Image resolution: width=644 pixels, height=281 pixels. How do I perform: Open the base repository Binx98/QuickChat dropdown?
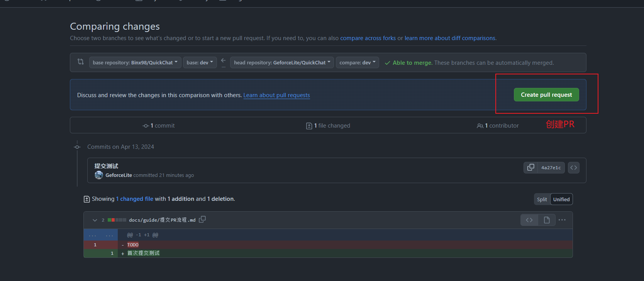135,62
